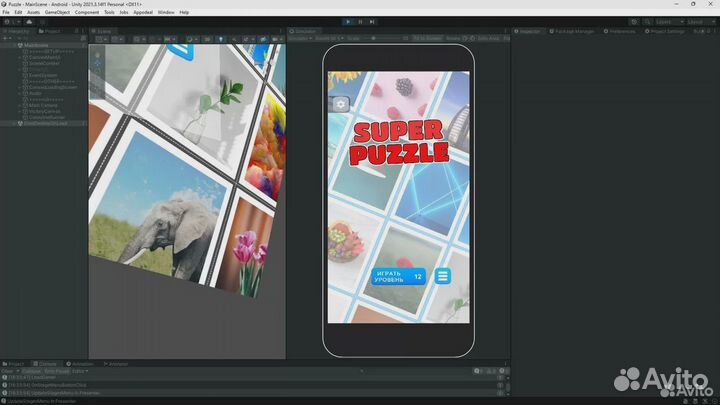Switch to the Animation tab in bottom panel
The width and height of the screenshot is (720, 405).
[x=79, y=364]
